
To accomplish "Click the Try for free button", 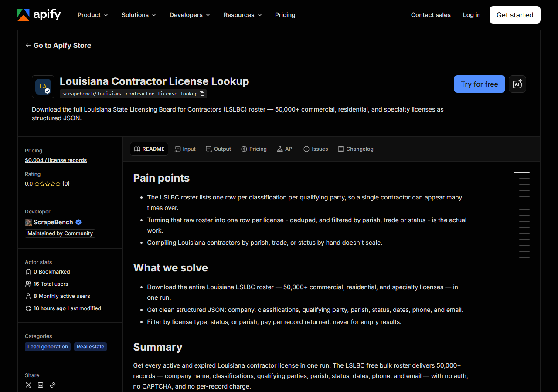I will pos(480,84).
